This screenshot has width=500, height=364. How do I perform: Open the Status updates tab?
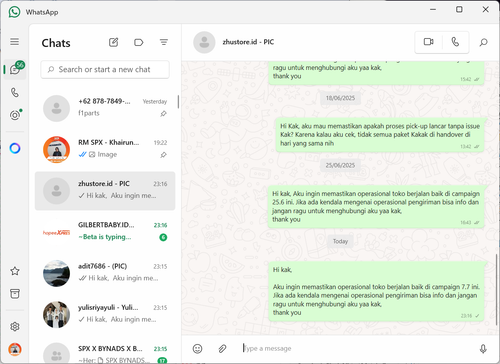[x=15, y=115]
